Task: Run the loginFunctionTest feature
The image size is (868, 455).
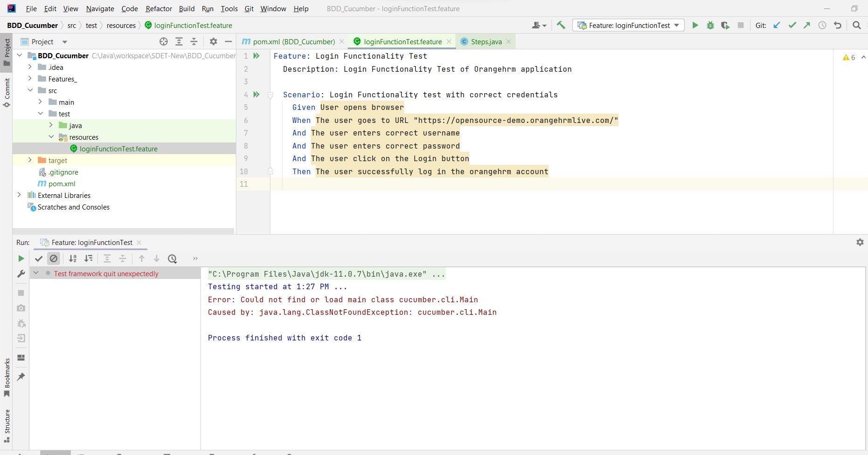Action: pos(695,25)
